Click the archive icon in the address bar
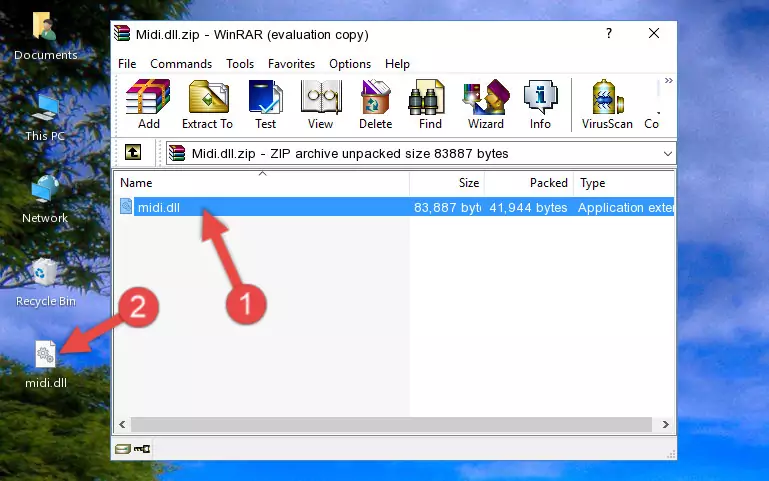Viewport: 769px width, 481px height. pyautogui.click(x=177, y=153)
